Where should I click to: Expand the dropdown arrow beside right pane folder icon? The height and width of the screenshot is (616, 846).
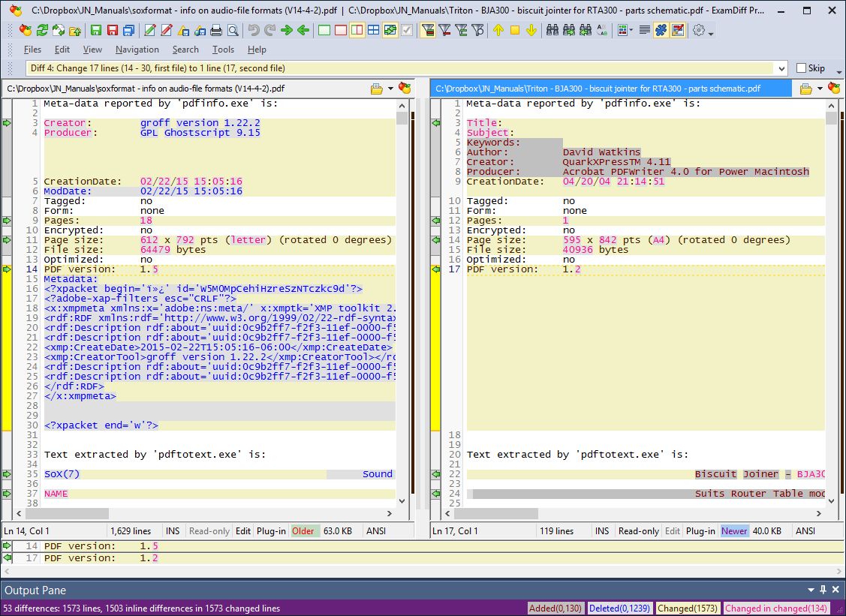point(820,89)
